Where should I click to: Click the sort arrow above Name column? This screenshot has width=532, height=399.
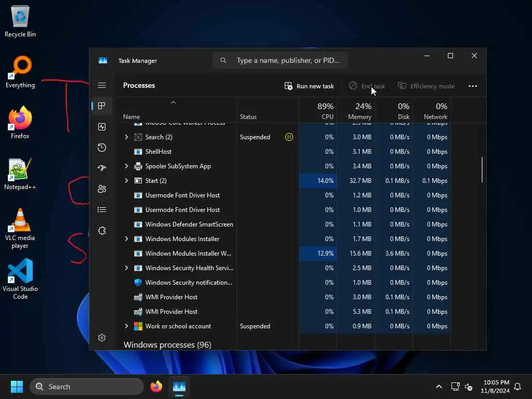(173, 102)
